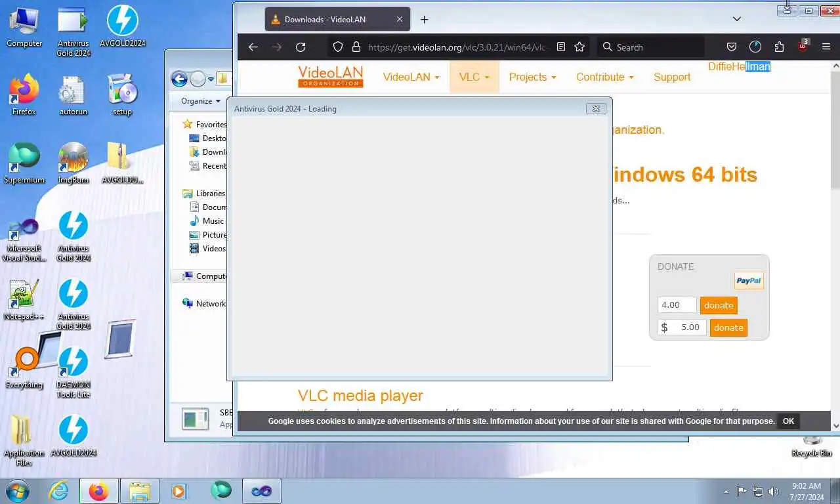Image resolution: width=840 pixels, height=504 pixels.
Task: Click the 4.00 donation amount field
Action: pyautogui.click(x=677, y=305)
